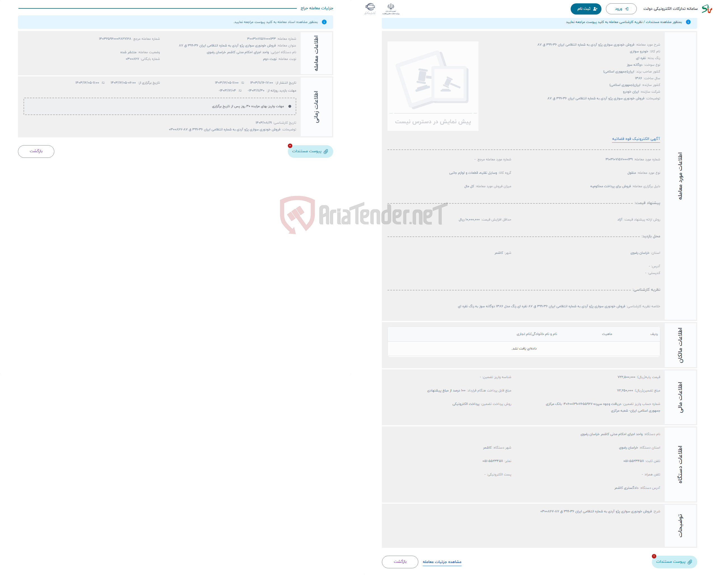728x575 pixels.
Task: Click the مشاهده جزئیات معامله button bottom right
Action: 443,561
